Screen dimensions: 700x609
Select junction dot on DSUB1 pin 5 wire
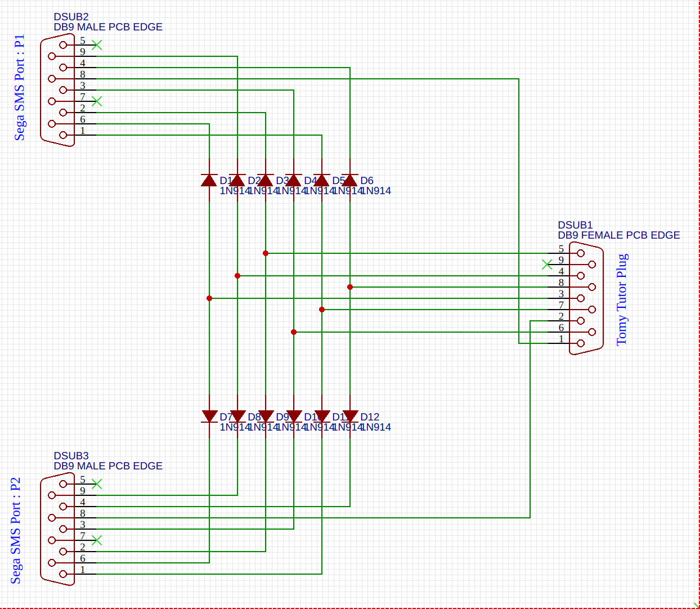(x=266, y=253)
